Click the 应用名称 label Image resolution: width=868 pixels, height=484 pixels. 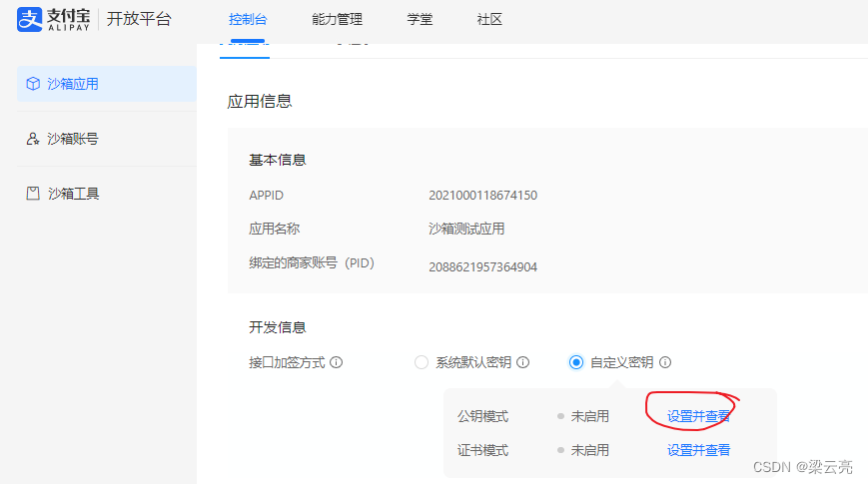click(274, 229)
